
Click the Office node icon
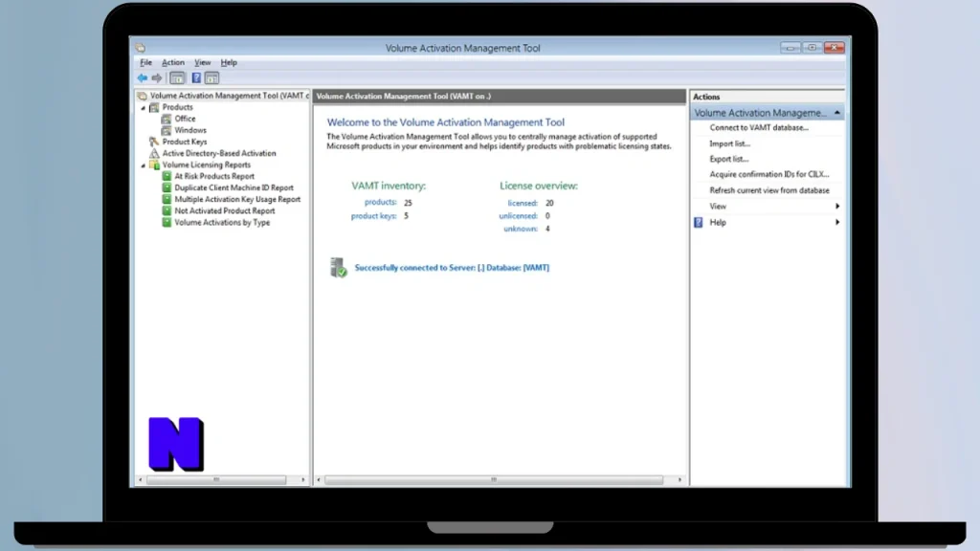167,119
